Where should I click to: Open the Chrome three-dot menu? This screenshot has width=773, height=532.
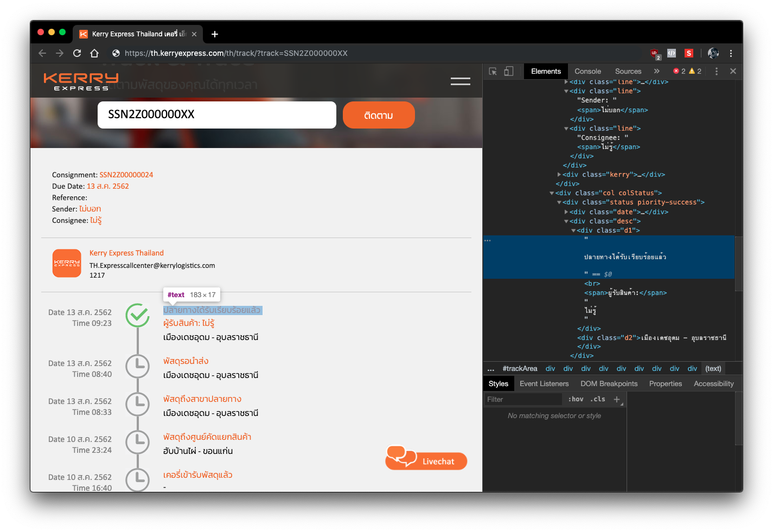pyautogui.click(x=731, y=53)
